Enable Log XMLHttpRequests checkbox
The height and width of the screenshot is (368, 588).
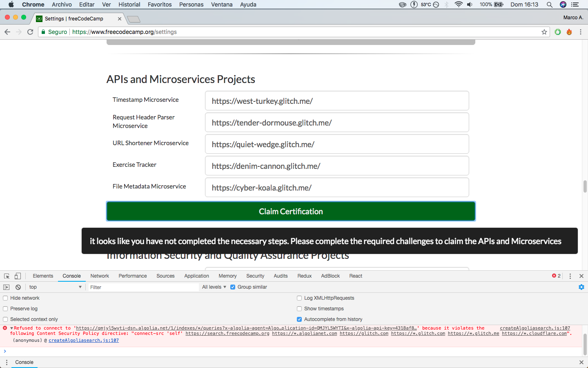(x=299, y=298)
